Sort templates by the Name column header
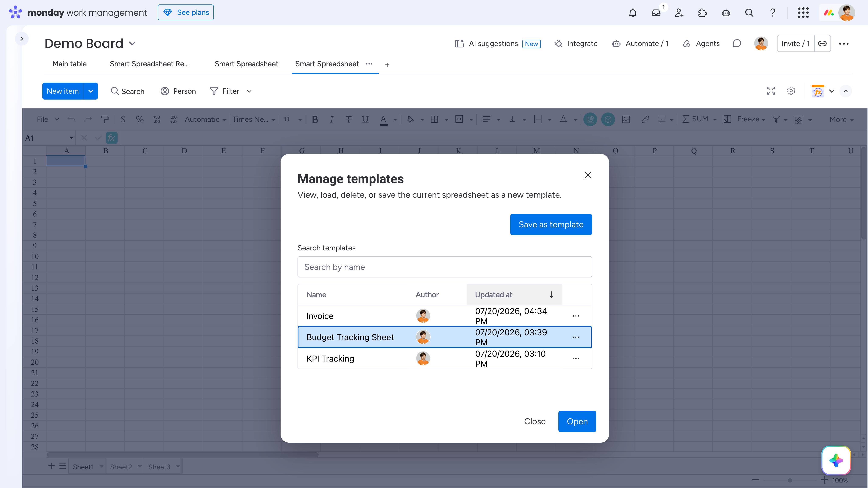 (316, 295)
